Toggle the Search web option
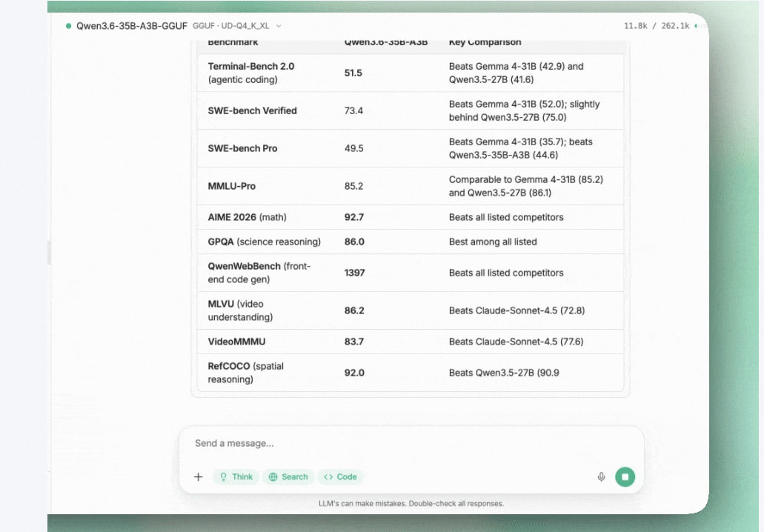764x532 pixels. click(288, 477)
